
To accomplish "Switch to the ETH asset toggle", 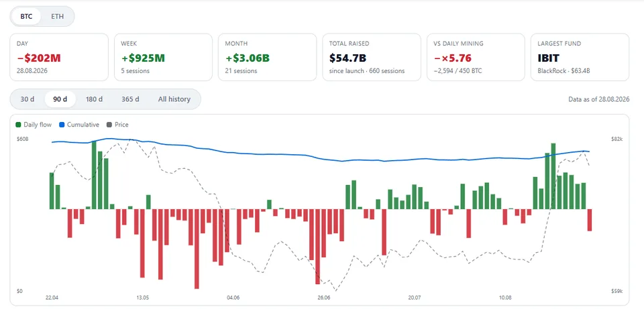I will point(58,17).
